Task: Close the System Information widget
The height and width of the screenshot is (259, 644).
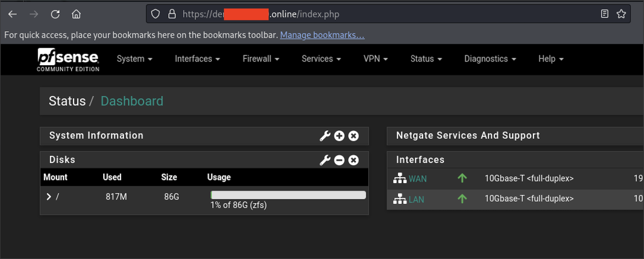Action: pos(354,136)
